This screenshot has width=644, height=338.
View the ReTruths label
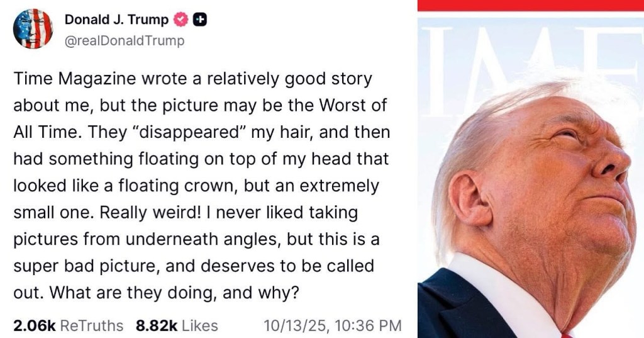pyautogui.click(x=92, y=325)
